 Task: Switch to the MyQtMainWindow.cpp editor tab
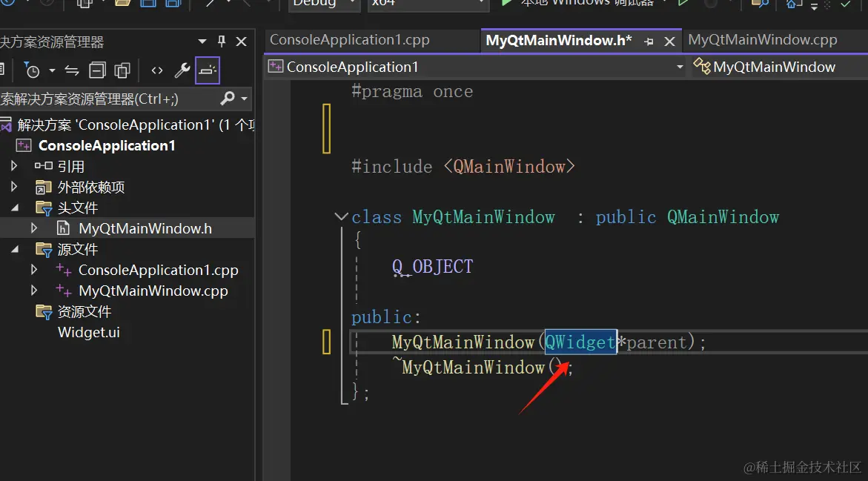point(762,40)
